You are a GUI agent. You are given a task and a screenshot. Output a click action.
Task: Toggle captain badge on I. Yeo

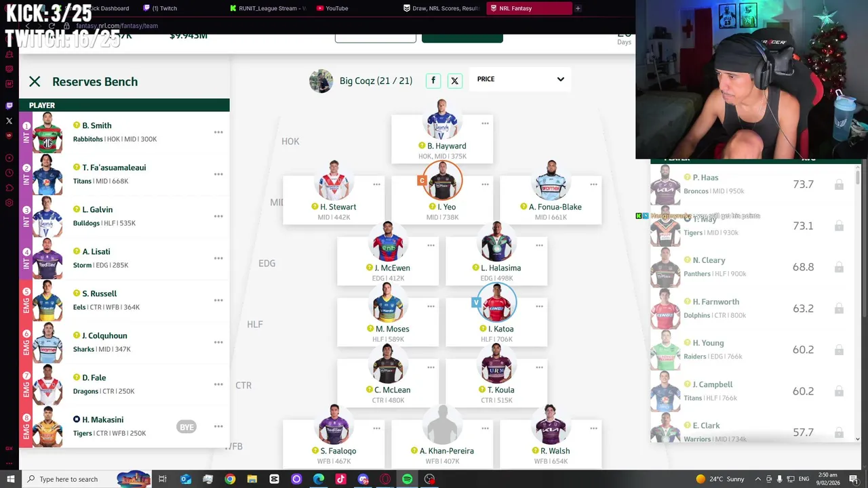[422, 180]
